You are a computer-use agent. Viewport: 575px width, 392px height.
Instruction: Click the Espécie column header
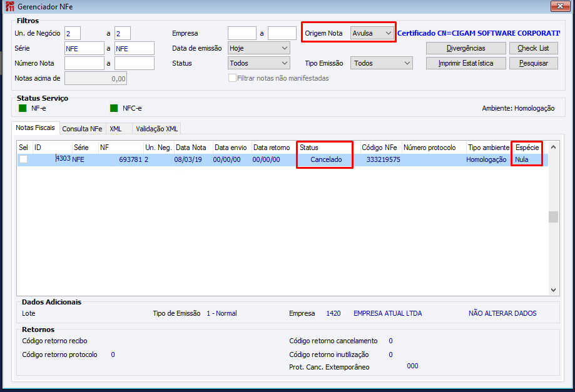pyautogui.click(x=527, y=148)
